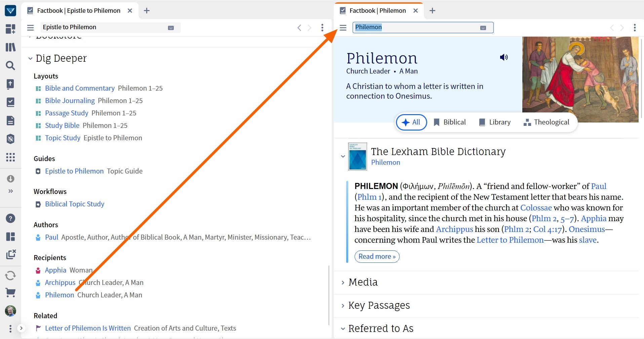Click the download arrow icon in the sidebar
Viewport: 644px width, 339px height.
(10, 179)
